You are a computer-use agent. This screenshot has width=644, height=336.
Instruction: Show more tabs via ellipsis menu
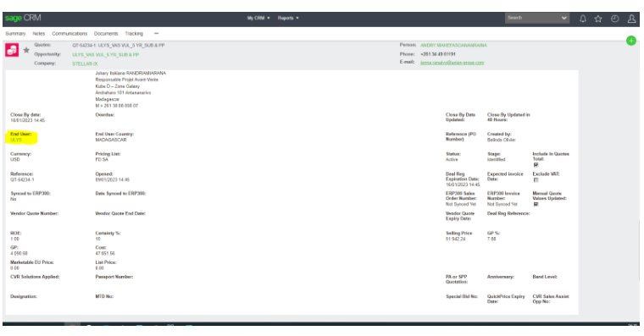click(x=156, y=34)
